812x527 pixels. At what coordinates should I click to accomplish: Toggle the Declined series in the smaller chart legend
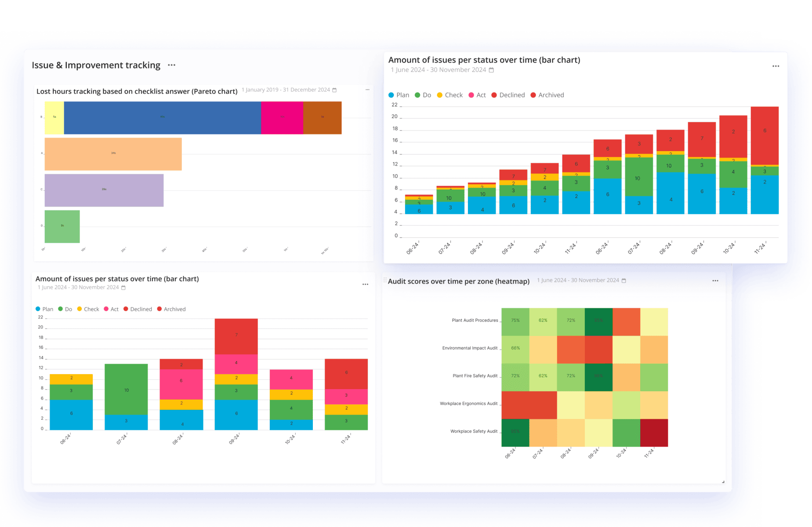click(138, 309)
